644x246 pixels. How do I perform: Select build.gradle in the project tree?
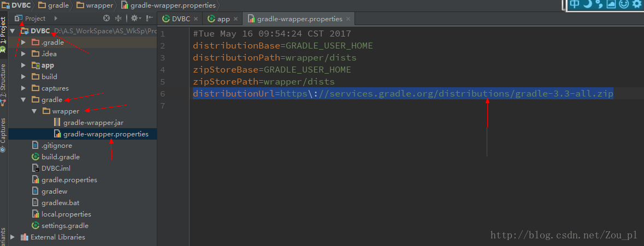pyautogui.click(x=61, y=157)
